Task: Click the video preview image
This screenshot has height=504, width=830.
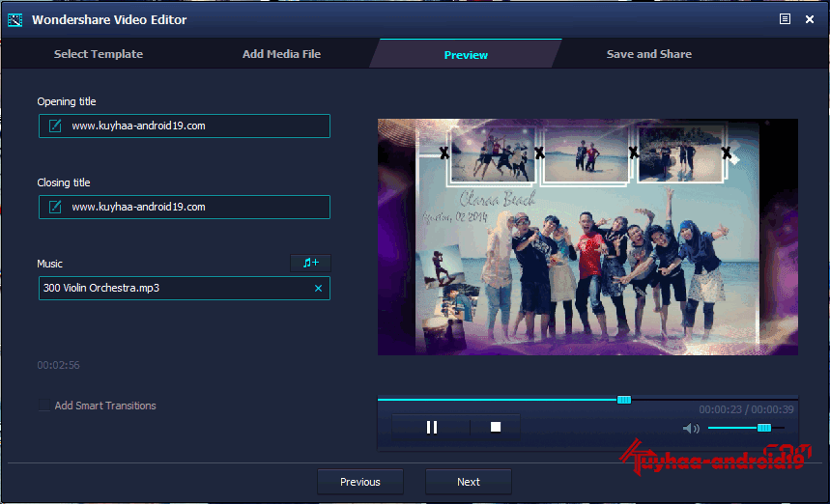Action: (x=587, y=237)
